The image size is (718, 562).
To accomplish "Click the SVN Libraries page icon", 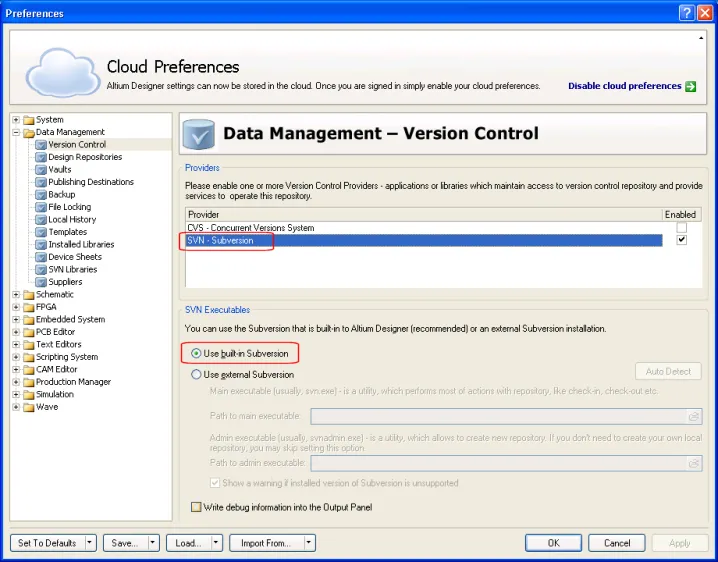I will tap(41, 270).
